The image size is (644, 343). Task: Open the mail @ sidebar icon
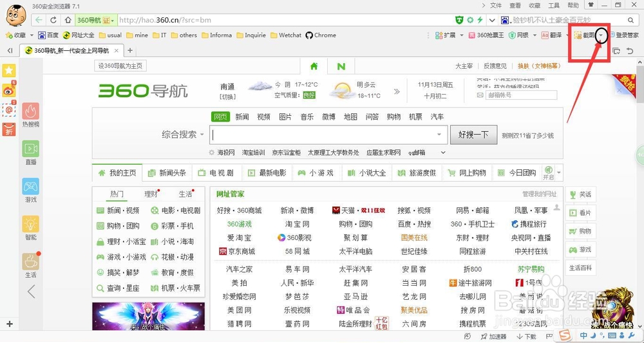coord(9,109)
